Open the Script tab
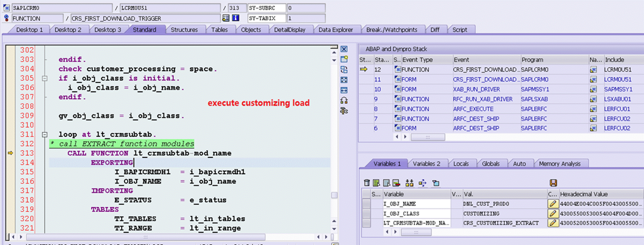Image resolution: width=644 pixels, height=245 pixels. 460,30
